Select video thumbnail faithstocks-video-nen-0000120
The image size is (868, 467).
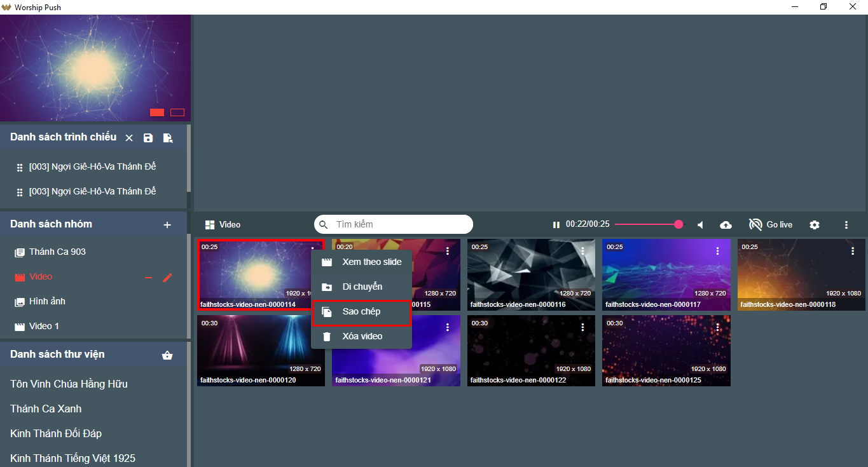(261, 351)
